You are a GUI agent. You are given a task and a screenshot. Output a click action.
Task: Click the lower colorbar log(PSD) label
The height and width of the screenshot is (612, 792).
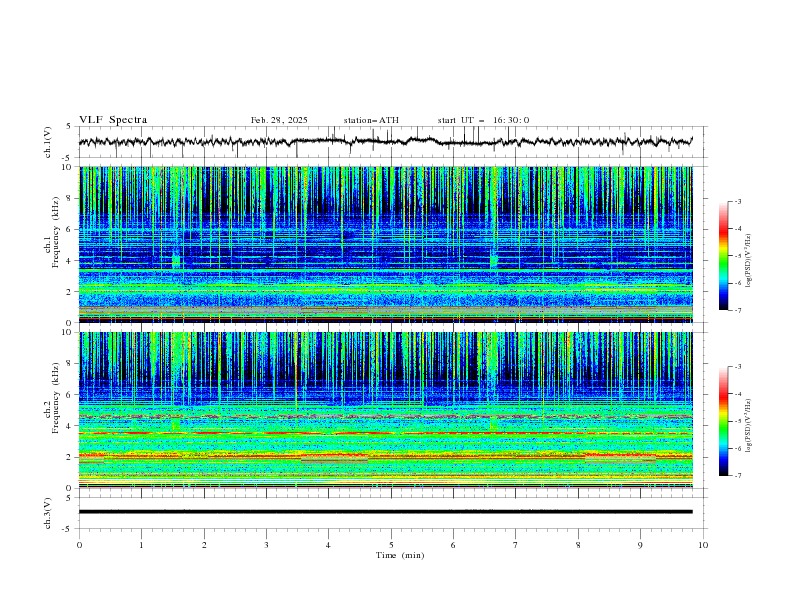[749, 425]
